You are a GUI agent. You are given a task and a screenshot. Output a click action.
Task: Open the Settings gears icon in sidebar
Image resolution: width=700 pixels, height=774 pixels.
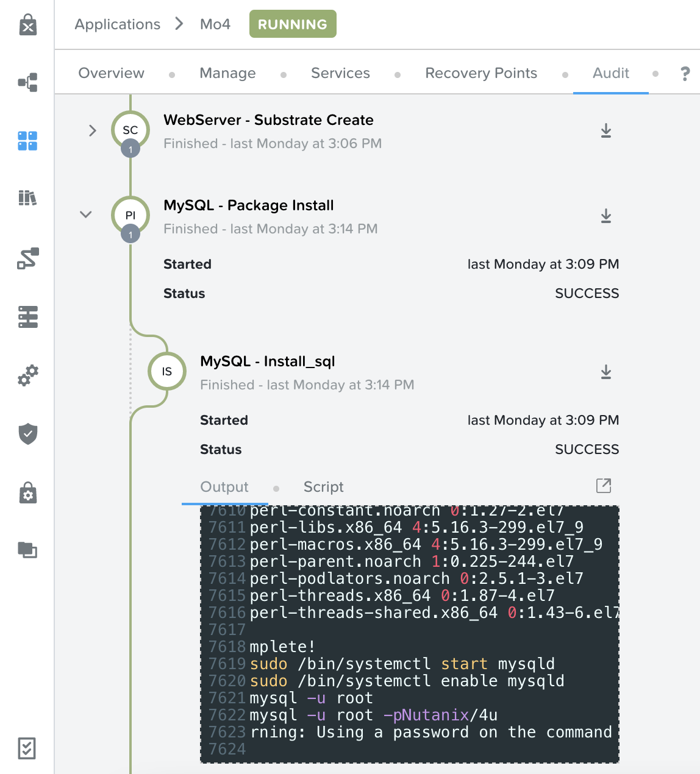(x=28, y=375)
